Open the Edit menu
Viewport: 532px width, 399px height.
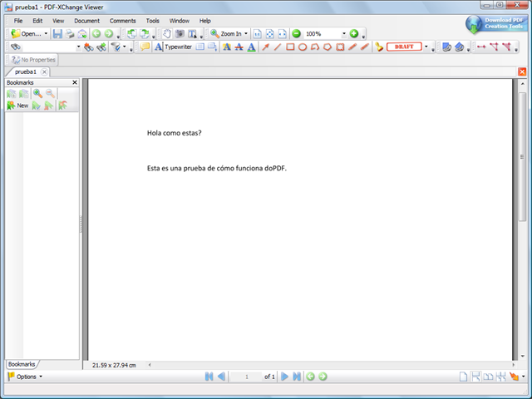tap(37, 21)
